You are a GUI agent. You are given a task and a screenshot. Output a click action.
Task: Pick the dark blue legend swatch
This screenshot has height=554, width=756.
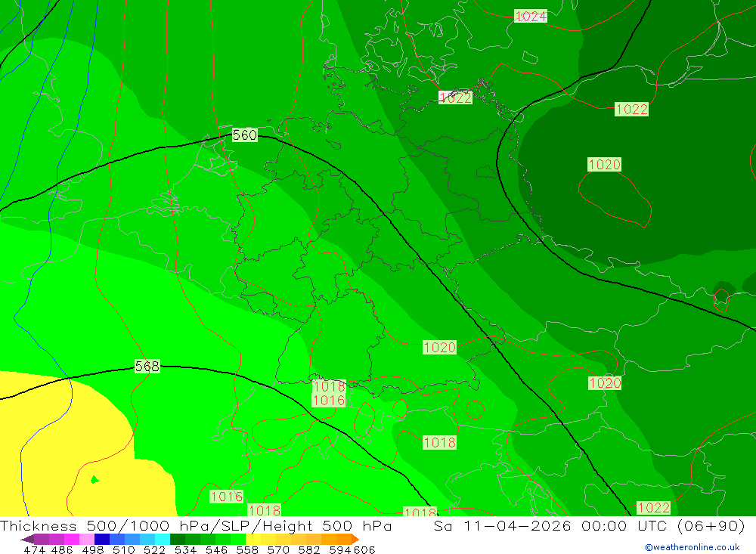coord(102,539)
